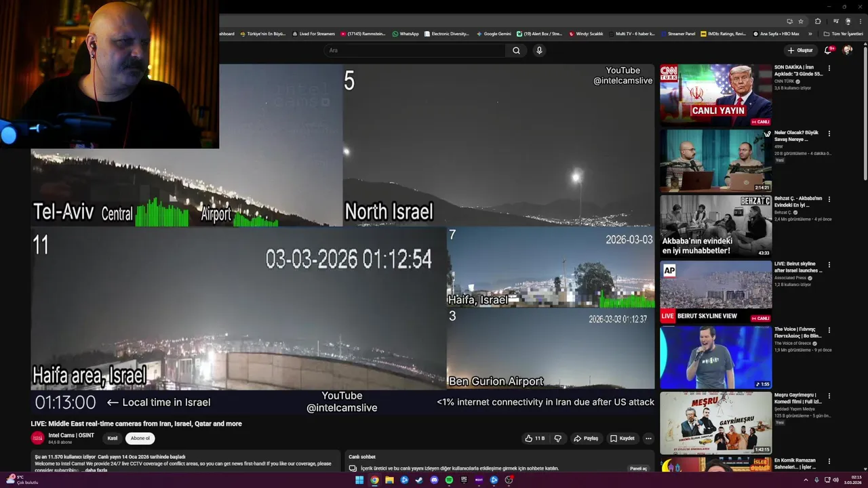868x488 pixels.
Task: Bookmark this page with star icon
Action: click(x=801, y=21)
